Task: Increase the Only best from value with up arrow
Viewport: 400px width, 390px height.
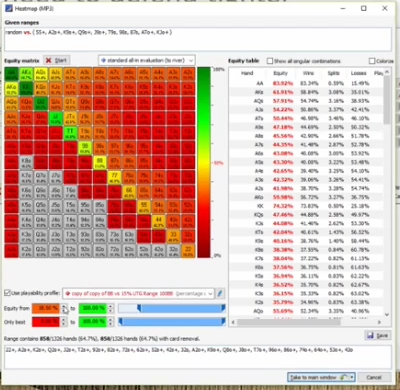Action: (x=64, y=319)
